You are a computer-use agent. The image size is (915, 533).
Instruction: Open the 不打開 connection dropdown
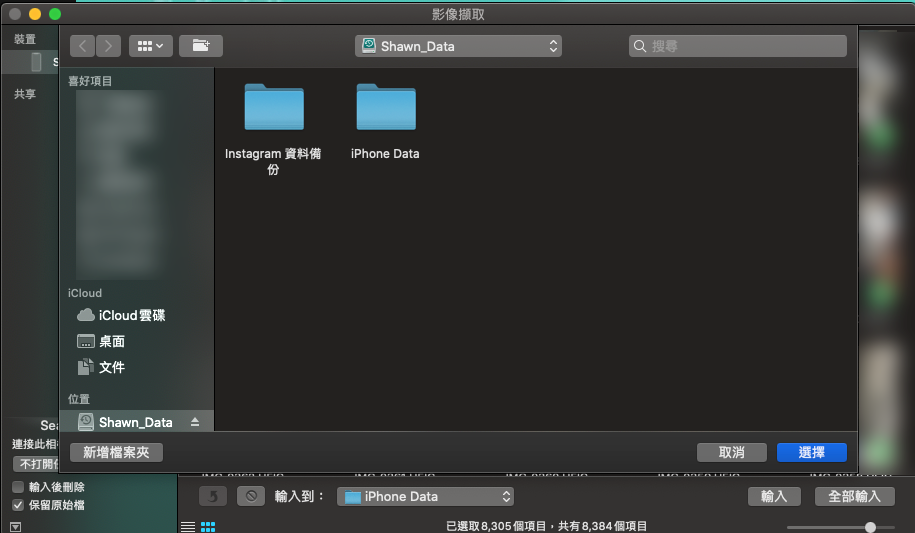[36, 464]
